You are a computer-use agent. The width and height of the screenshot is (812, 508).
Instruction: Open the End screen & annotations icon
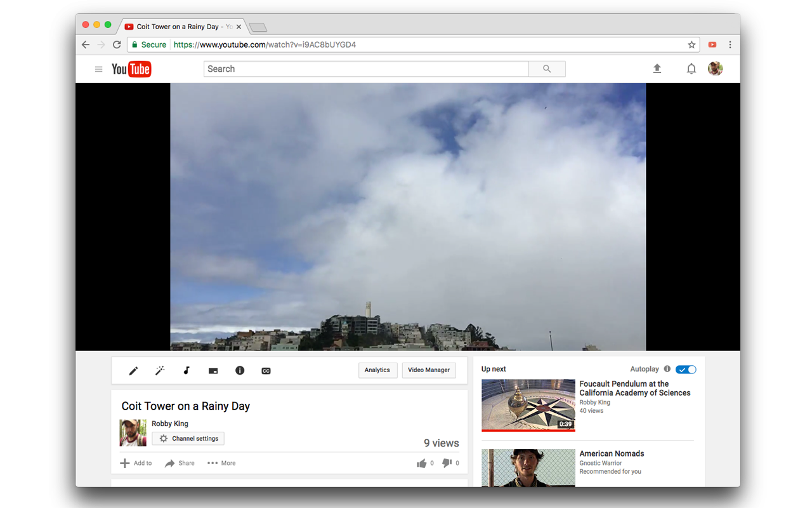[213, 371]
